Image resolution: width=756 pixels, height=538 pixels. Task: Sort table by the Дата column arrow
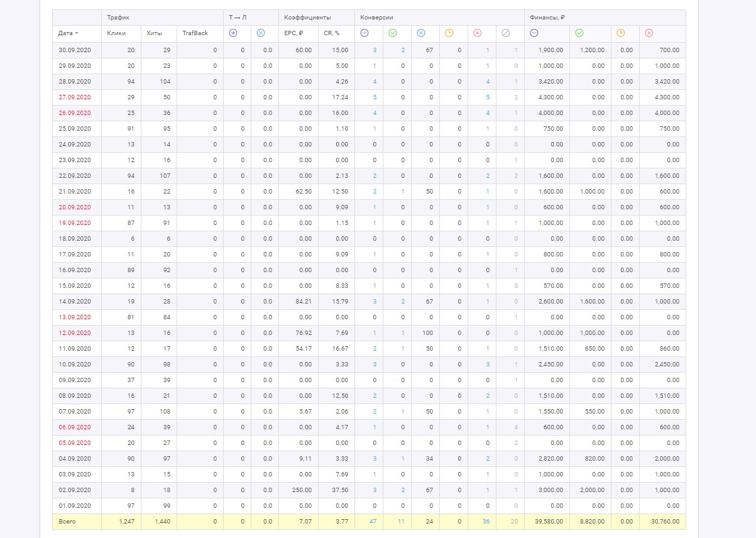point(77,33)
